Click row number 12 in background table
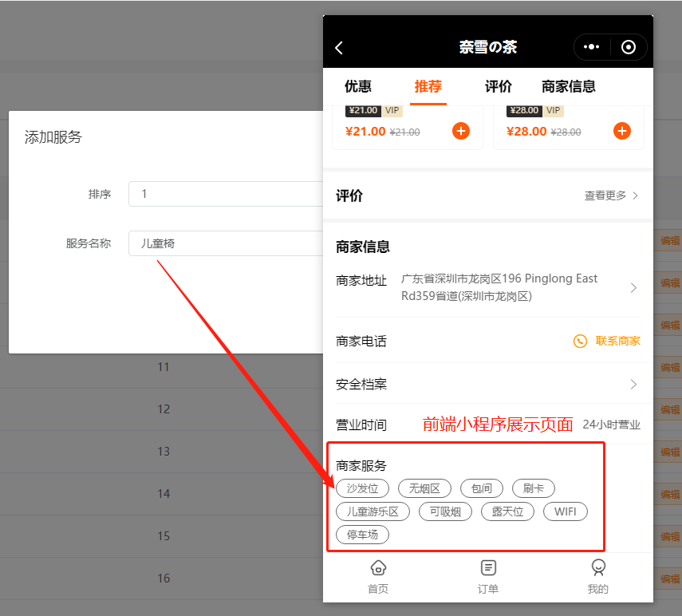682x616 pixels. (x=164, y=409)
